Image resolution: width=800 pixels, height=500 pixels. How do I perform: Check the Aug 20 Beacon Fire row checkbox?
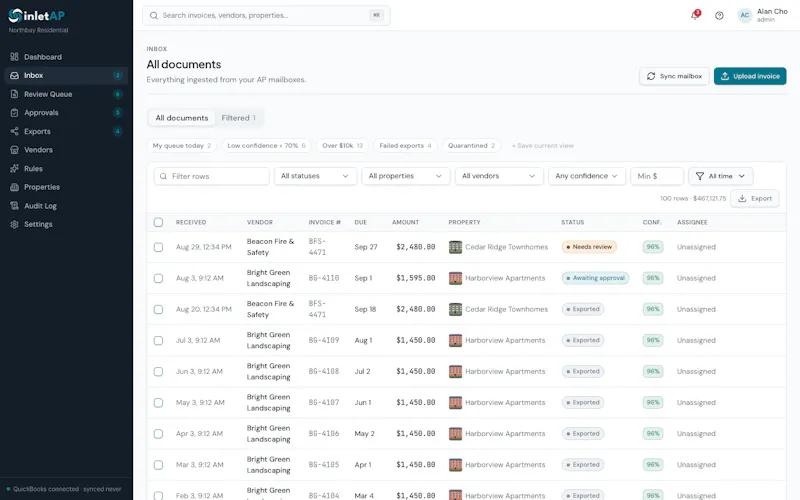click(x=158, y=309)
